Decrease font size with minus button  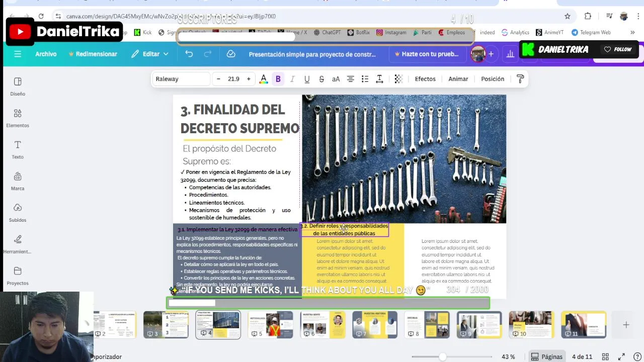218,79
